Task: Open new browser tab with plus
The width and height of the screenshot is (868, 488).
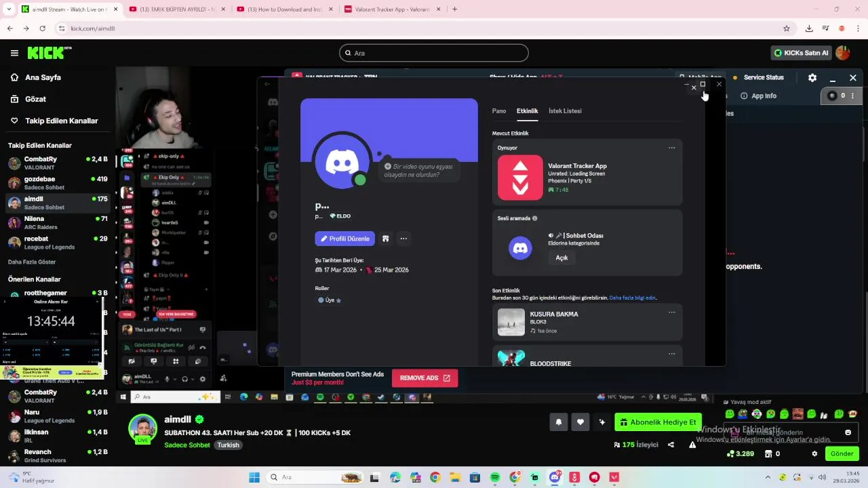Action: tap(454, 9)
